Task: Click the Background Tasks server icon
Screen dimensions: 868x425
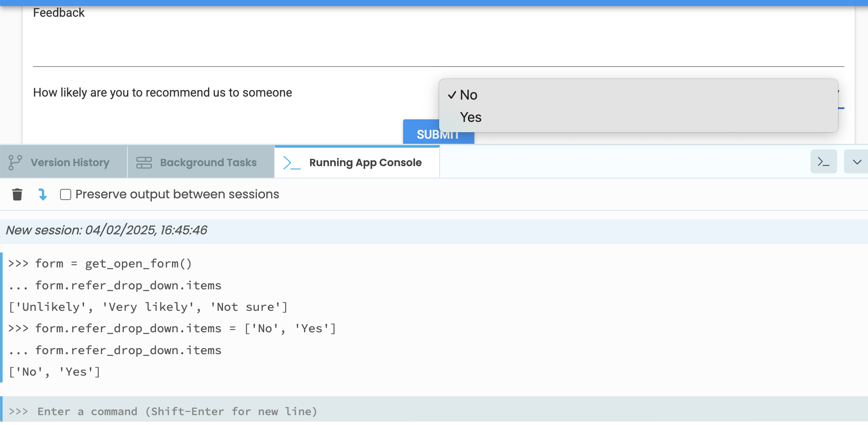Action: point(144,163)
